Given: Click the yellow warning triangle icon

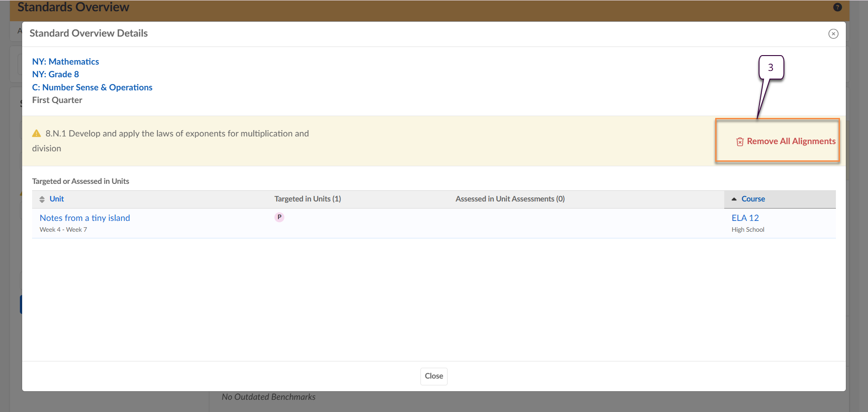Looking at the screenshot, I should tap(37, 134).
